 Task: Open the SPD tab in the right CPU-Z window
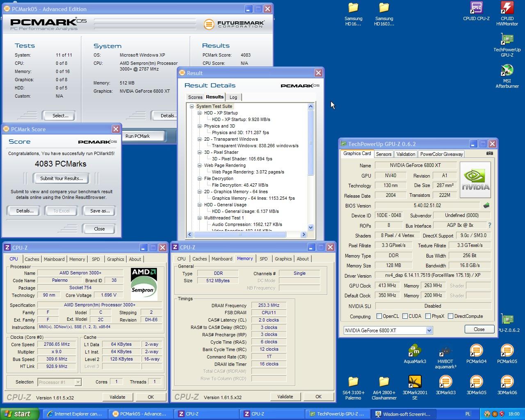pos(264,259)
